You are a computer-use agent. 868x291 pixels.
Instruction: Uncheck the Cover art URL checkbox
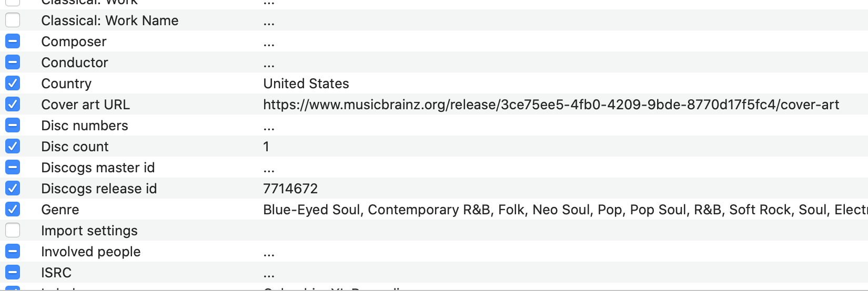coord(13,105)
